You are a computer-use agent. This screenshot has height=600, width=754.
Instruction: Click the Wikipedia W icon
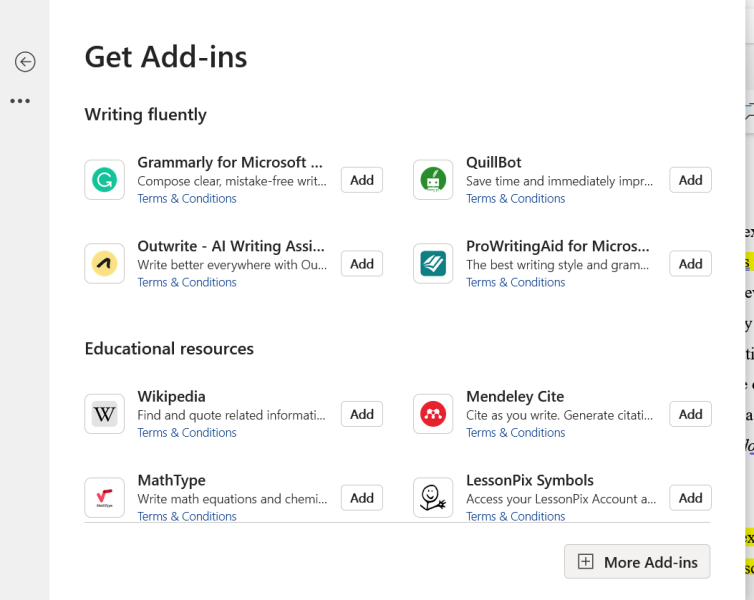tap(104, 414)
